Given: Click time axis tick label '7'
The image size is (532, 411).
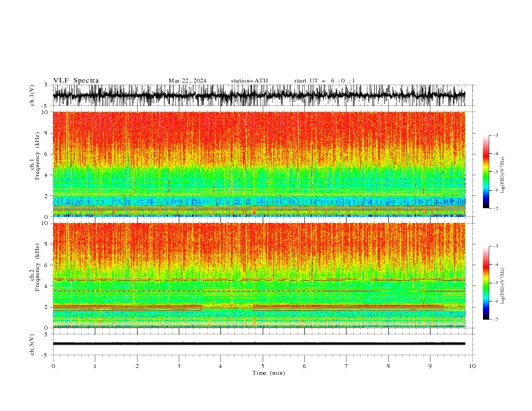Looking at the screenshot, I should tap(347, 366).
